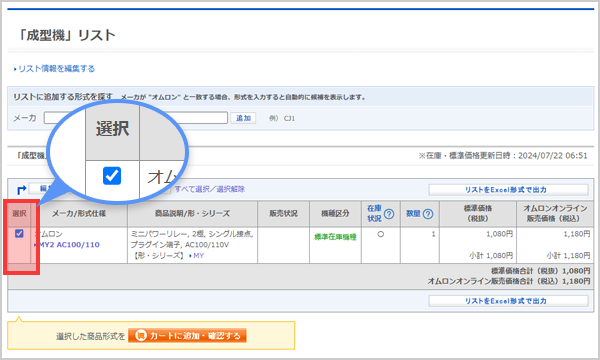Screen dimensions: 600x360
Task: Click the ミニパワーリレー product description text
Action: 192,239
